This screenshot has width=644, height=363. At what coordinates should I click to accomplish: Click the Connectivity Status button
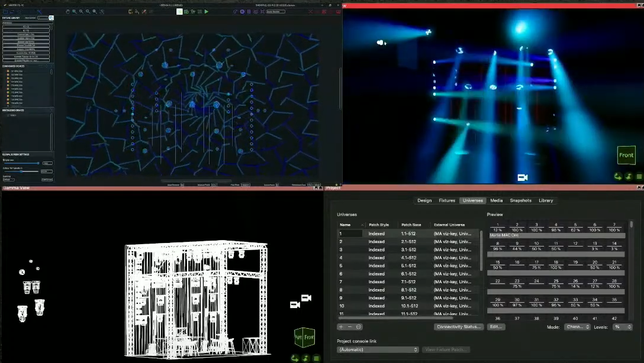pyautogui.click(x=459, y=327)
